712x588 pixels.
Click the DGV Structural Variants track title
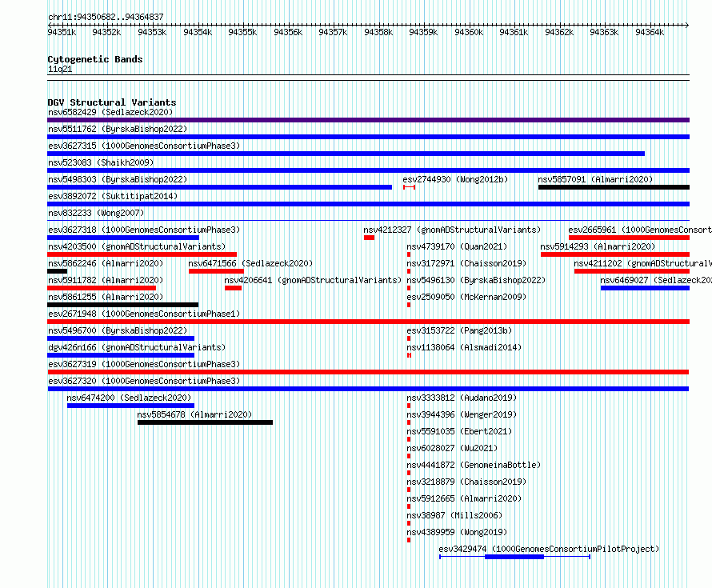112,102
